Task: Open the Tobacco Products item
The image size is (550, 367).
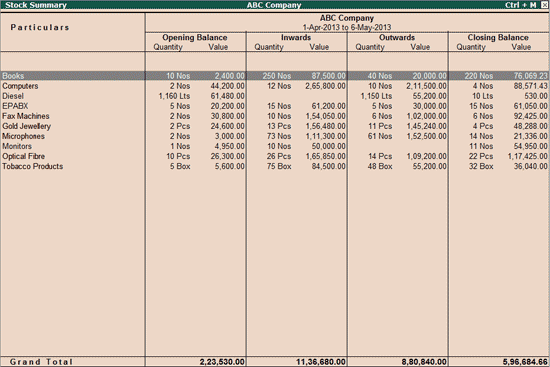Action: pos(33,166)
